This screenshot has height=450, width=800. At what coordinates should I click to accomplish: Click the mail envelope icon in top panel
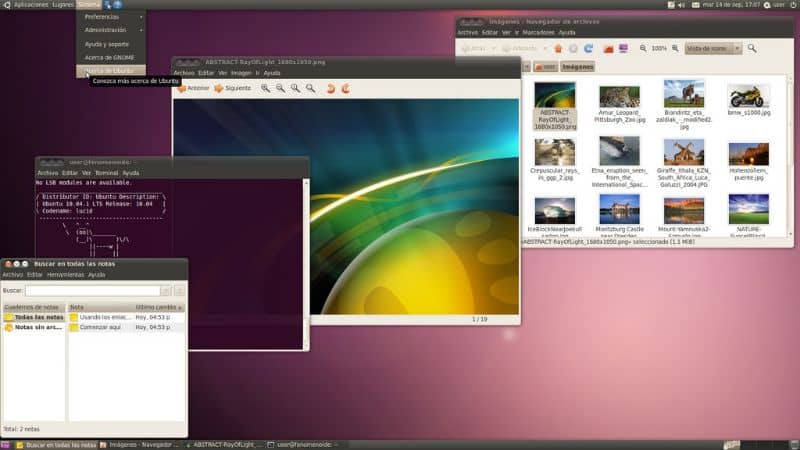click(695, 5)
